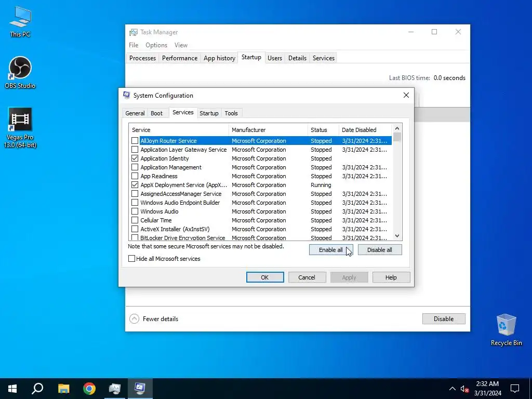Sort by Manufacturer column header
The width and height of the screenshot is (532, 399).
(x=268, y=129)
